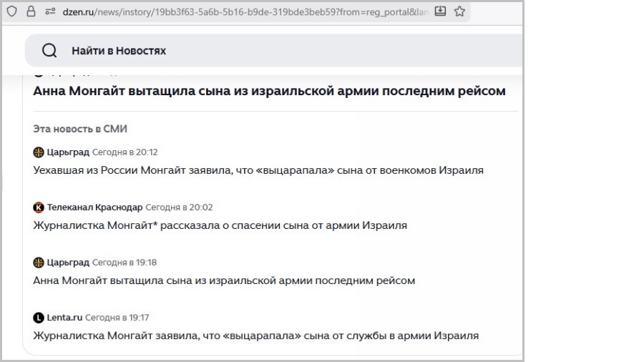
Task: Click the shield tracking protection icon
Action: [11, 11]
